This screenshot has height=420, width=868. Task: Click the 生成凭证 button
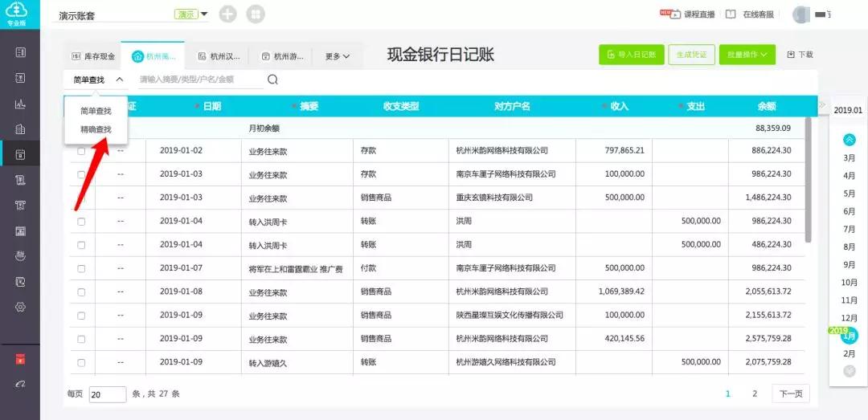691,55
